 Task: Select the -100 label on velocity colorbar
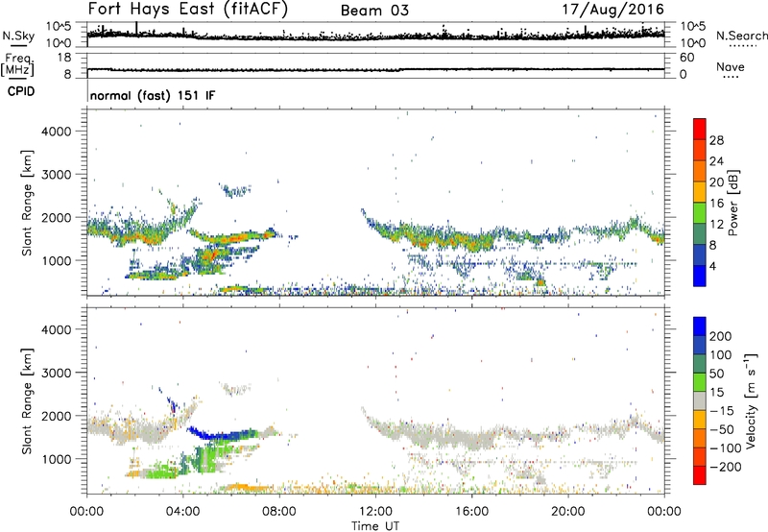pyautogui.click(x=726, y=447)
